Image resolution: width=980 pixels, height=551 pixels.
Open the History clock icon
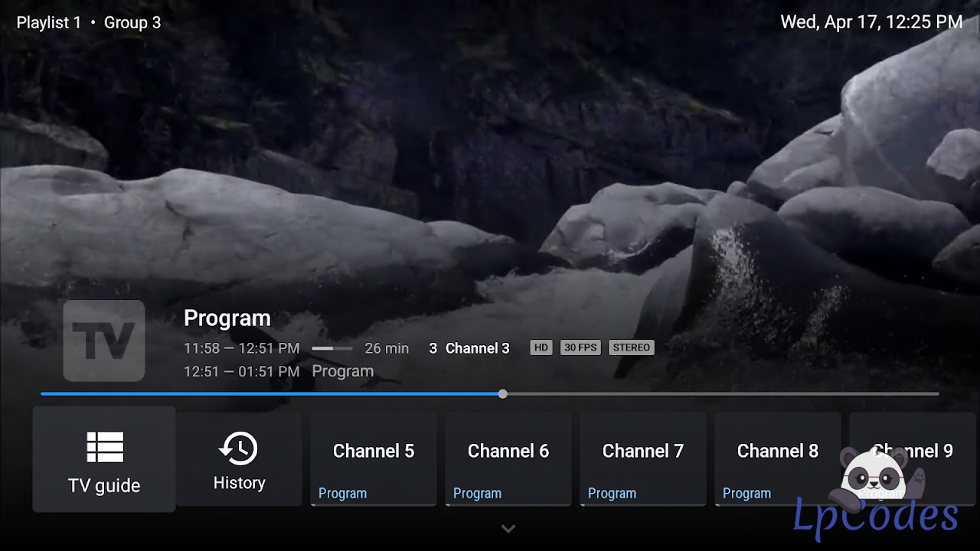(x=239, y=448)
